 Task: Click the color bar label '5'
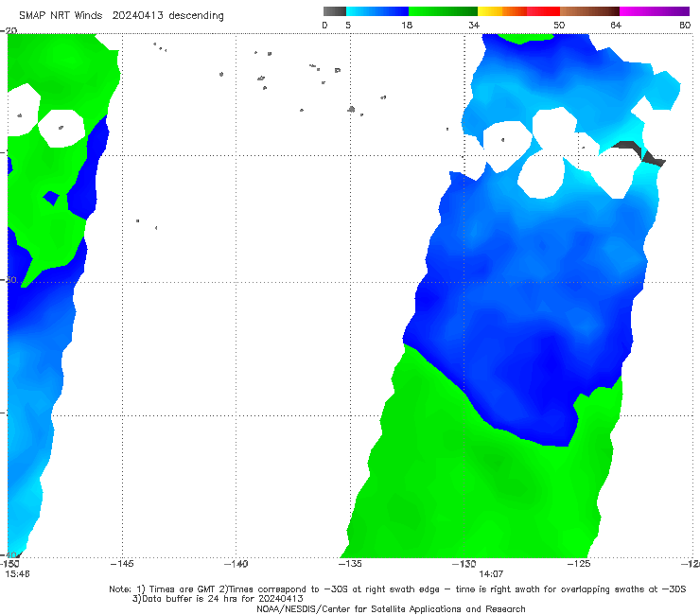[348, 26]
